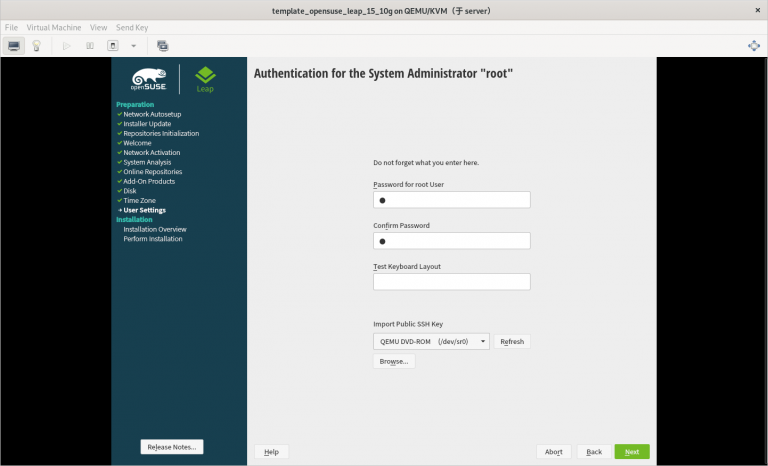Open the Send Key menu
Screen dimensions: 768x466
[x=132, y=27]
